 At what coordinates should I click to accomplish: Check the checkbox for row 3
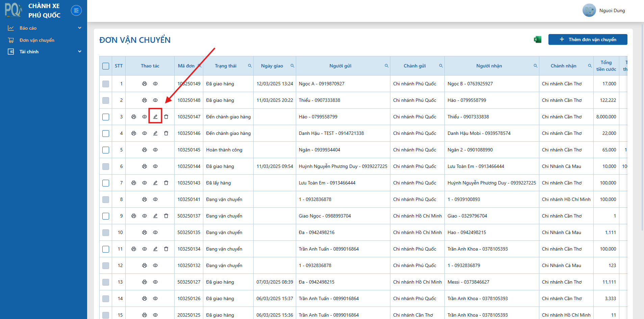point(106,117)
